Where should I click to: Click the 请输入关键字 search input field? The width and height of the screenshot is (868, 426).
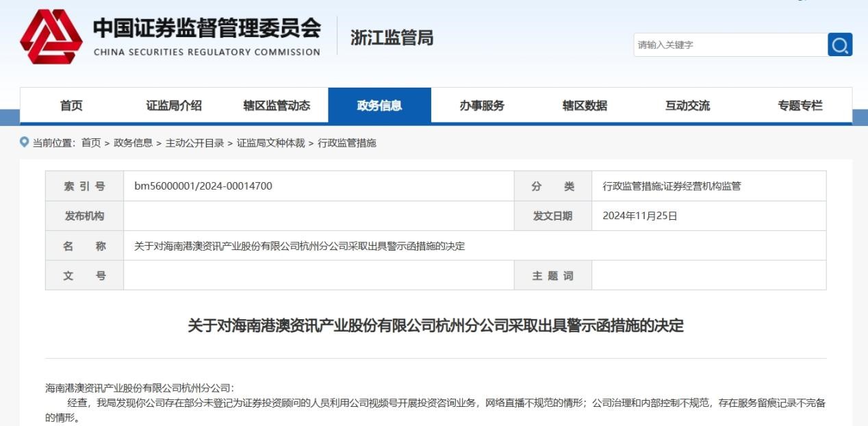(x=730, y=45)
